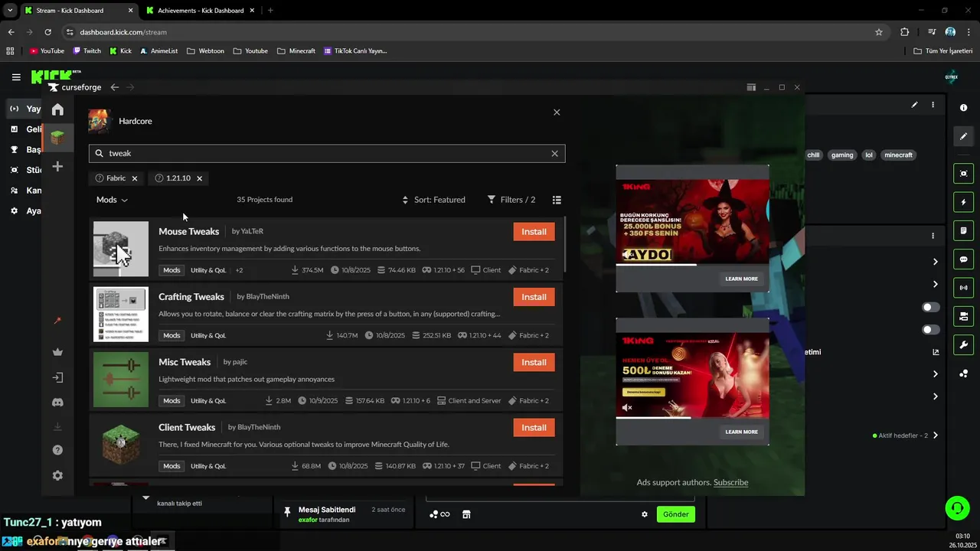Click the shop icon in Kick chat bar
Screen dimensions: 980x551
click(466, 514)
